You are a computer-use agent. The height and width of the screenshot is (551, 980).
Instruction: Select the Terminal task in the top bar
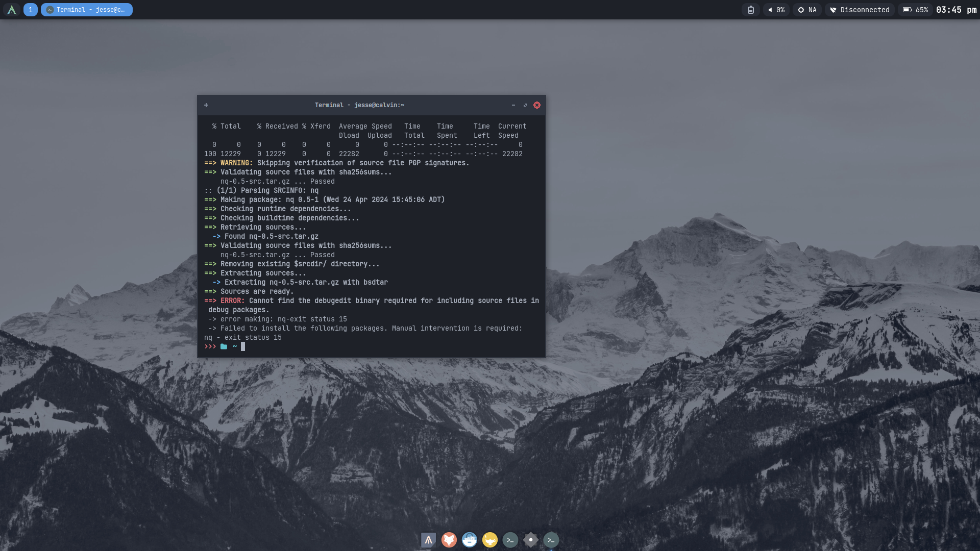[x=87, y=10]
